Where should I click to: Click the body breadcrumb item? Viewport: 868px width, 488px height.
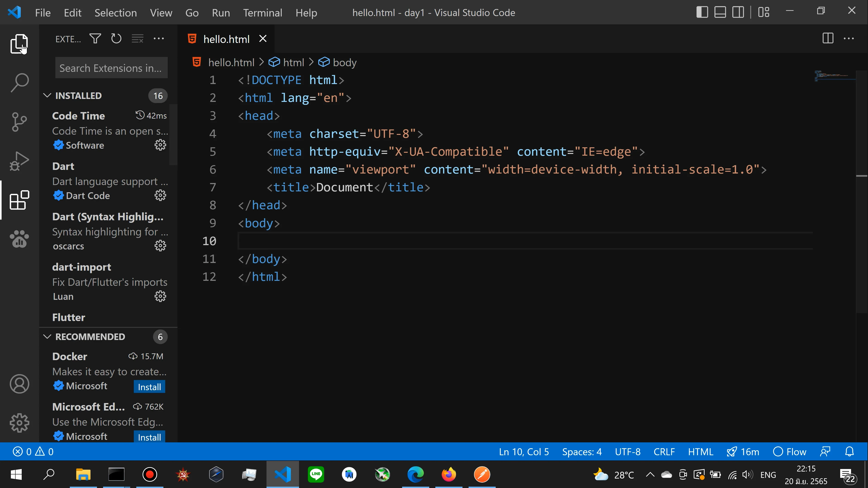click(344, 63)
